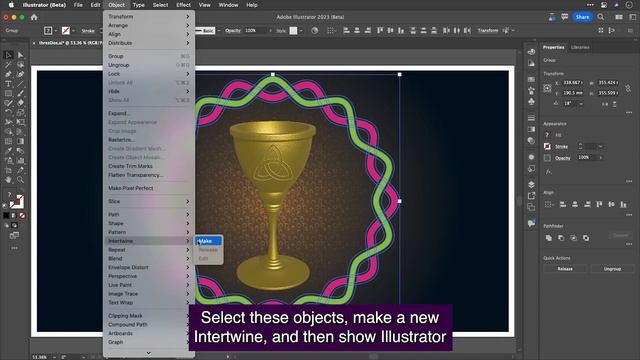
Task: Expand the Path submenu
Action: (x=188, y=214)
